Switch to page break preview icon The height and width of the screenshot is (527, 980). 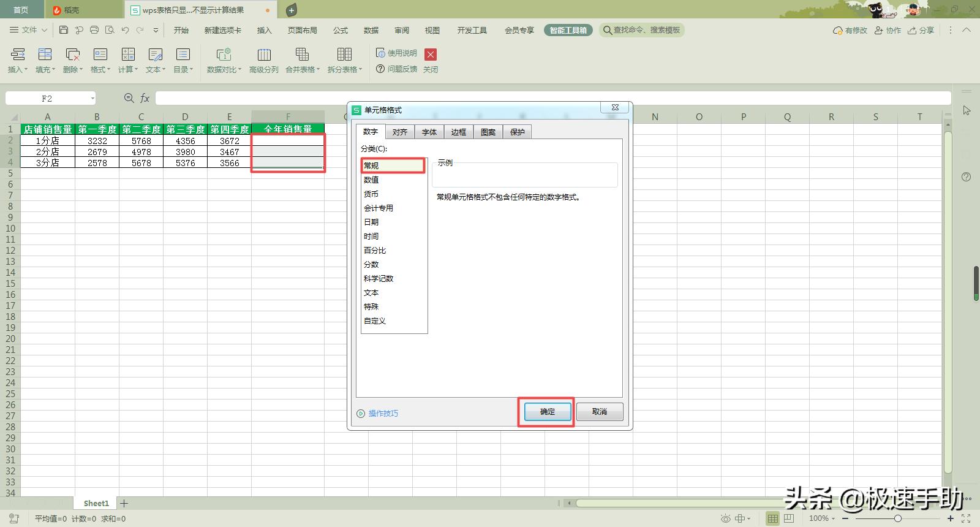pos(789,518)
